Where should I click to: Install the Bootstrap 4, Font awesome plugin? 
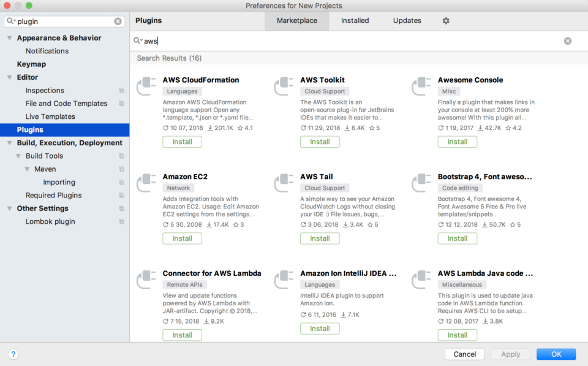coord(458,238)
